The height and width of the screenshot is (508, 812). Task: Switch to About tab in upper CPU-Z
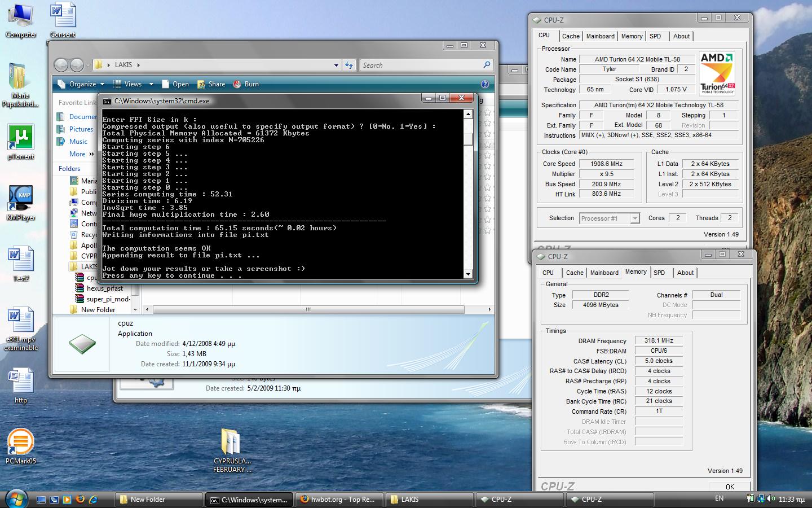point(681,36)
